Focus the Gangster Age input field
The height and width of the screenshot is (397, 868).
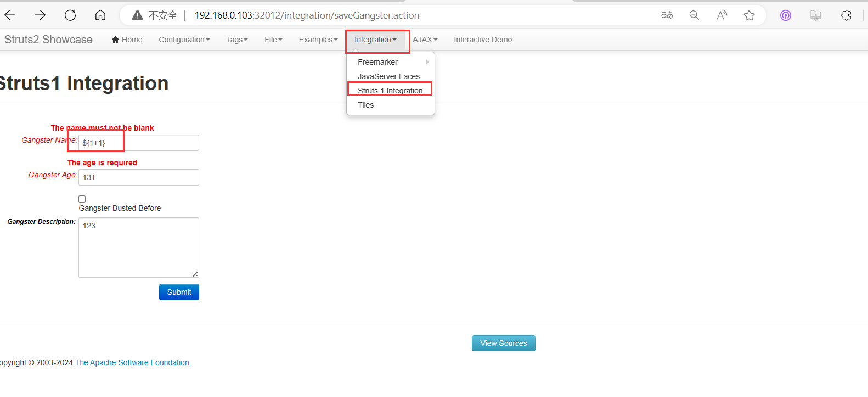coord(139,177)
